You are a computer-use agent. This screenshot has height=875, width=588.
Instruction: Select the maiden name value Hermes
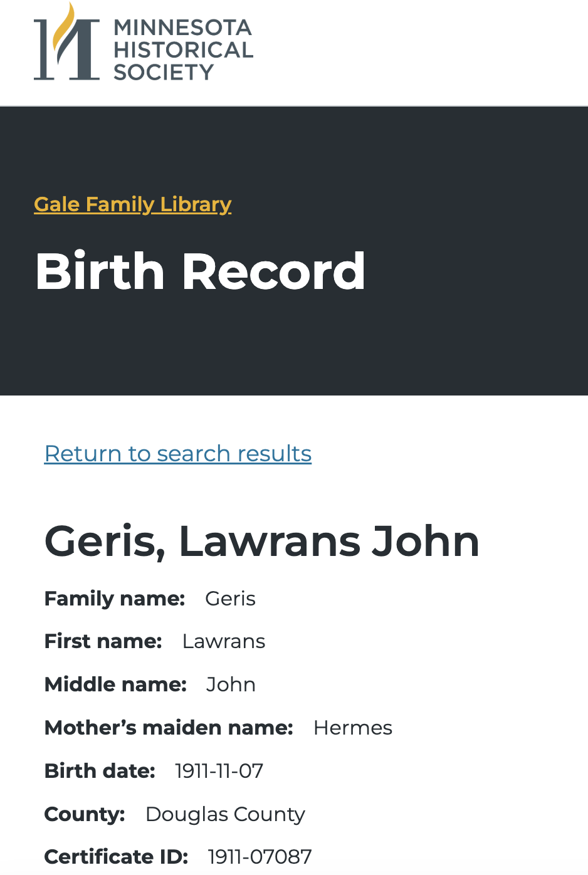click(353, 728)
